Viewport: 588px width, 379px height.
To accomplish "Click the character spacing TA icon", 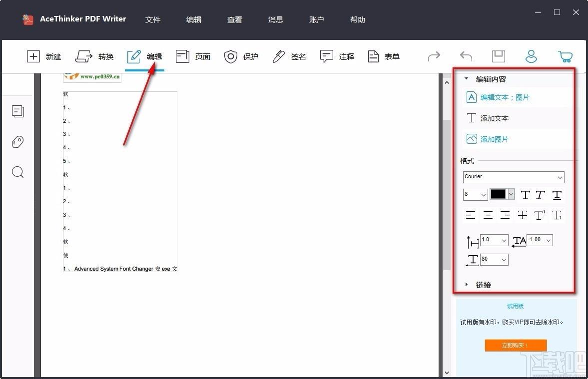I will click(519, 241).
